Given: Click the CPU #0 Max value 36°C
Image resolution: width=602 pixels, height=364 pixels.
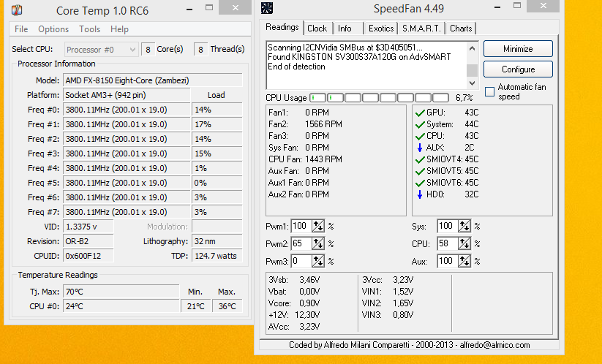Looking at the screenshot, I should click(227, 306).
